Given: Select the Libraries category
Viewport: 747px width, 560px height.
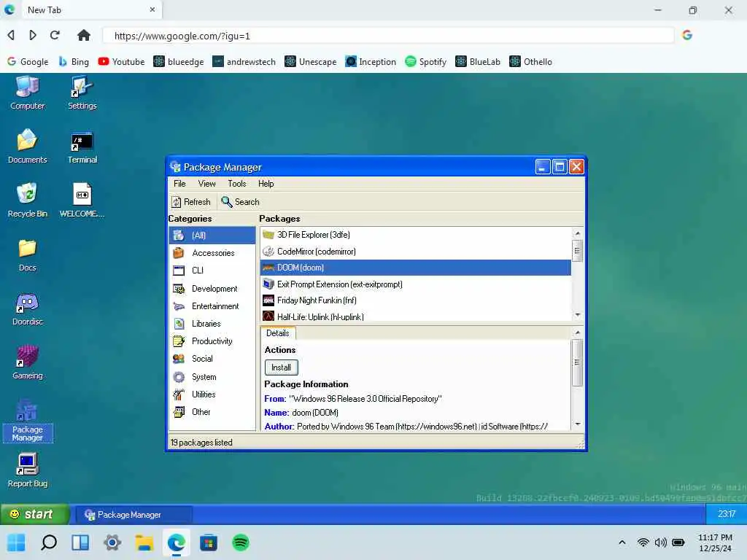Looking at the screenshot, I should click(212, 324).
